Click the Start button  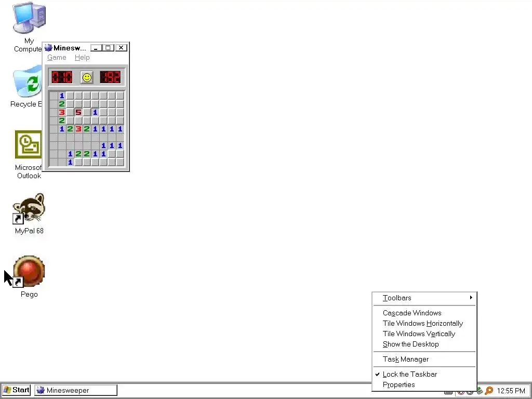pos(16,390)
